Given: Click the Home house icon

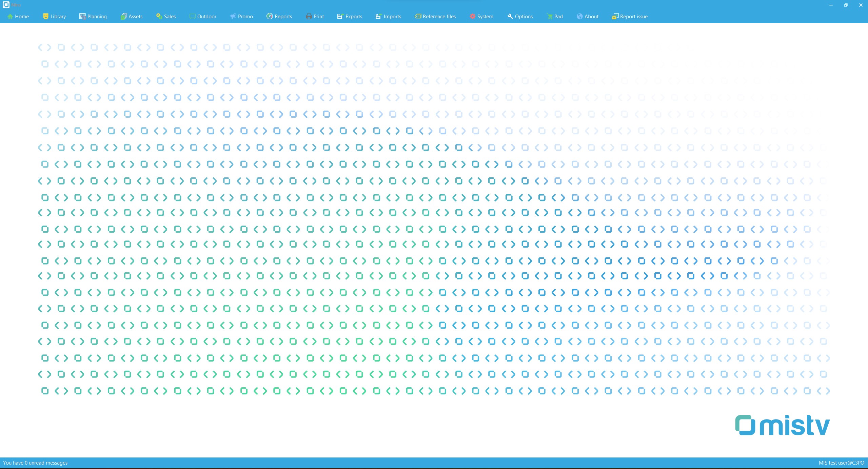Looking at the screenshot, I should point(10,16).
